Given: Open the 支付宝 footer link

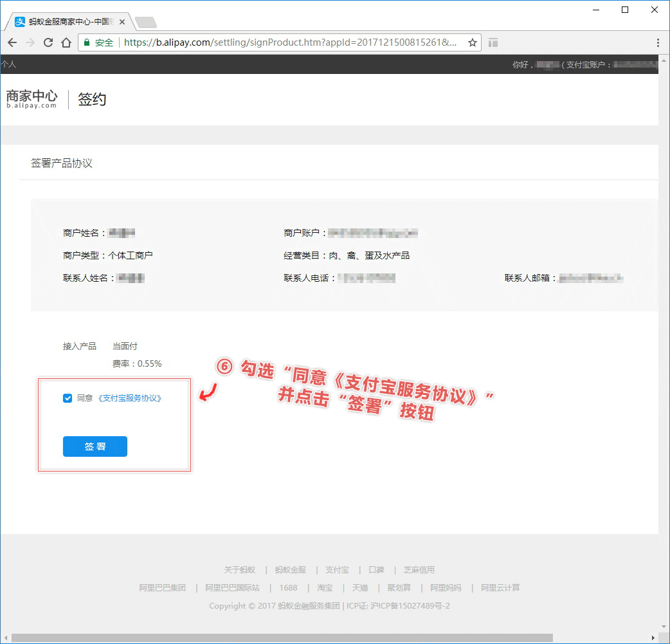Looking at the screenshot, I should click(337, 569).
